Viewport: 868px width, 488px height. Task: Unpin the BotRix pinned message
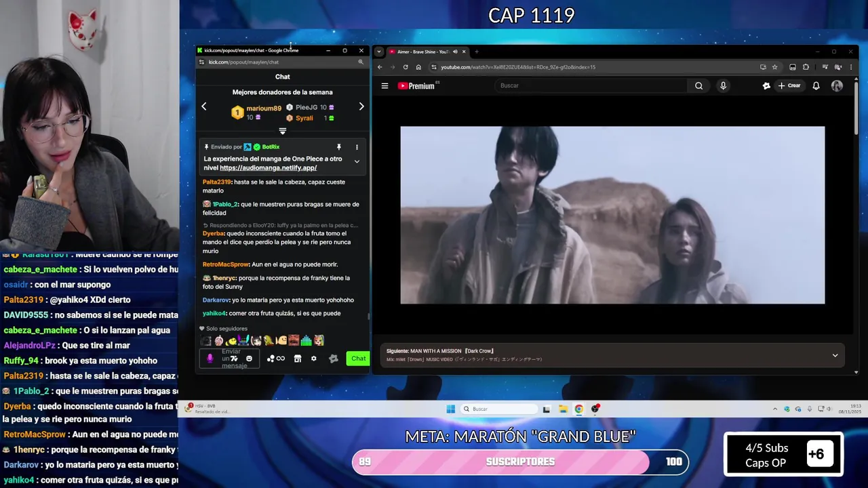pos(338,147)
